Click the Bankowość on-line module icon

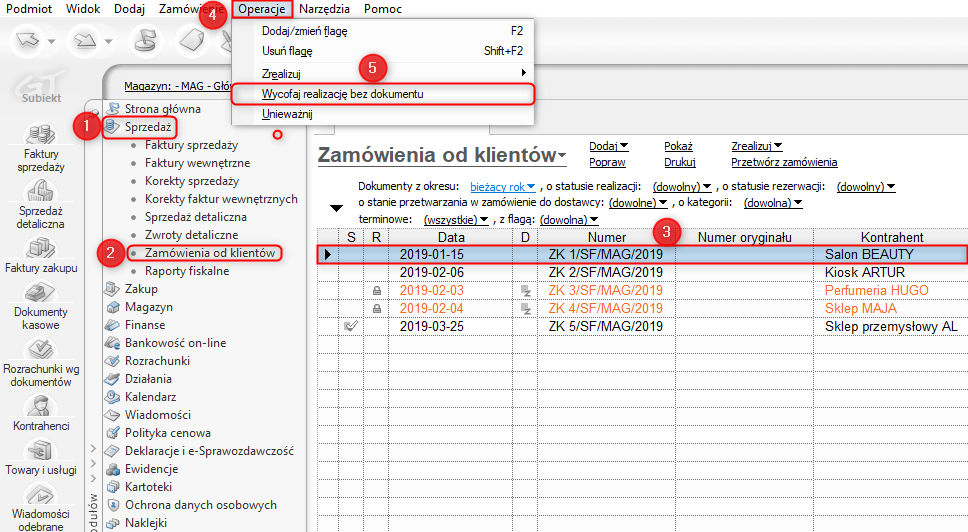[112, 343]
